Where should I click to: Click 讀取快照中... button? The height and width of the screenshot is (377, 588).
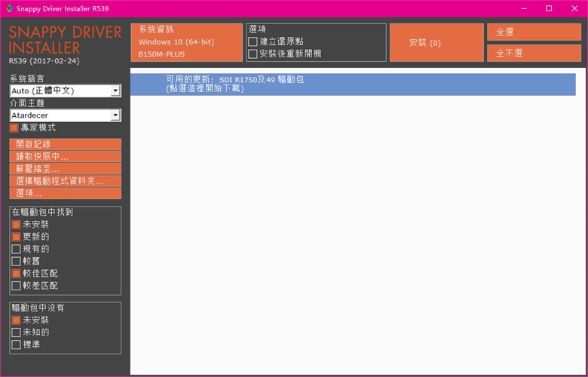coord(66,157)
